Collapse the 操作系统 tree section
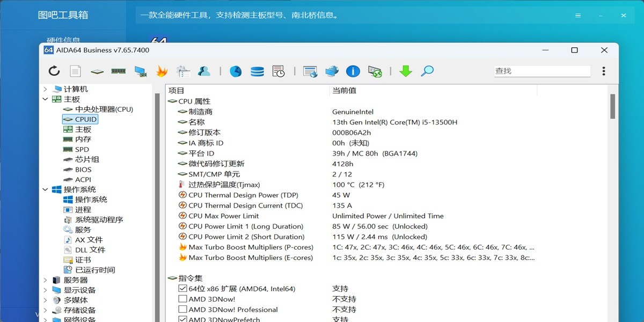This screenshot has height=322, width=644. [x=45, y=189]
